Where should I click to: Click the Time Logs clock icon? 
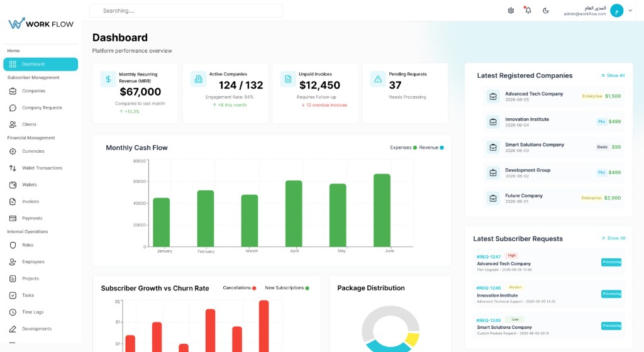click(x=13, y=312)
